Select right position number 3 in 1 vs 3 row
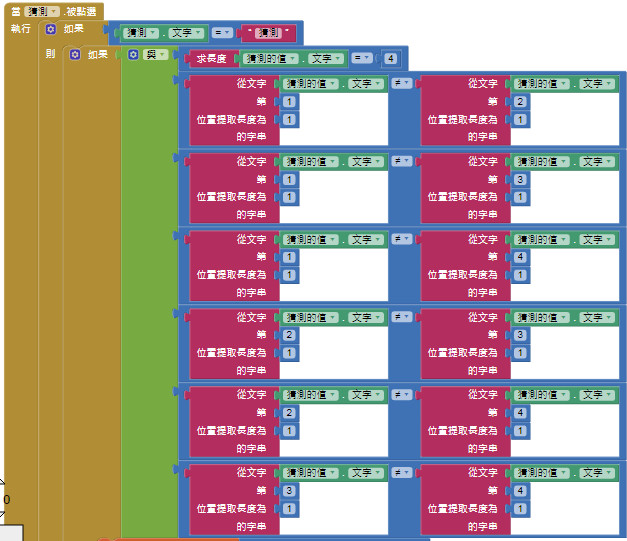This screenshot has width=627, height=541. [520, 180]
